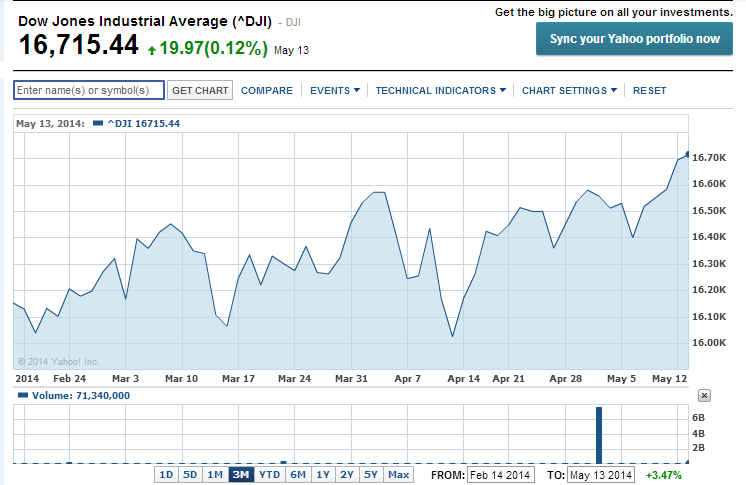Click the Volume: 71,340,000 label
Viewport: 746px width, 485px height.
tap(81, 396)
